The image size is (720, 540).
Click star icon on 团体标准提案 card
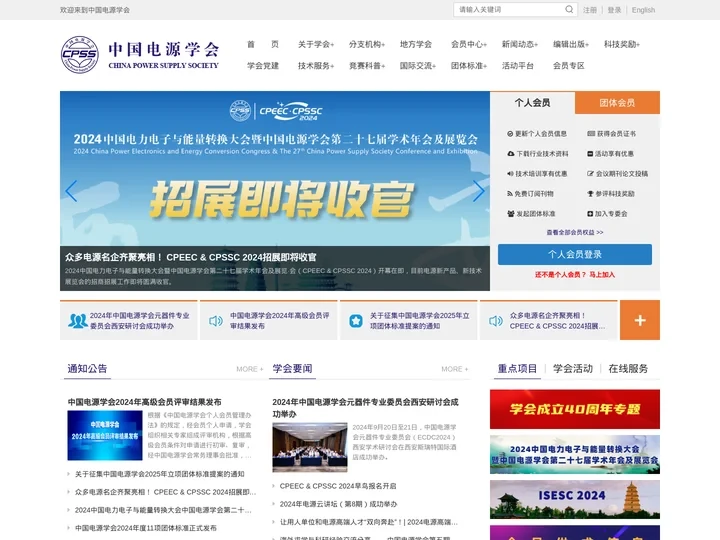(356, 321)
